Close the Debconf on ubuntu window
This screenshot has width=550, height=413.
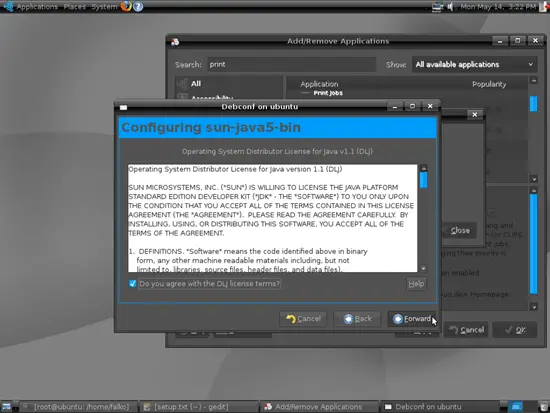click(x=430, y=106)
